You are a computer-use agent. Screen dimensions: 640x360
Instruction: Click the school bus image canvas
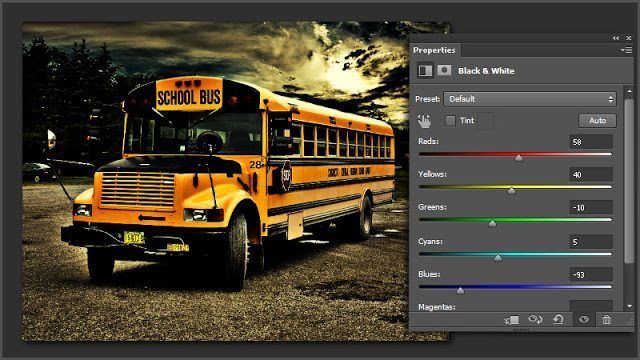[x=236, y=181]
